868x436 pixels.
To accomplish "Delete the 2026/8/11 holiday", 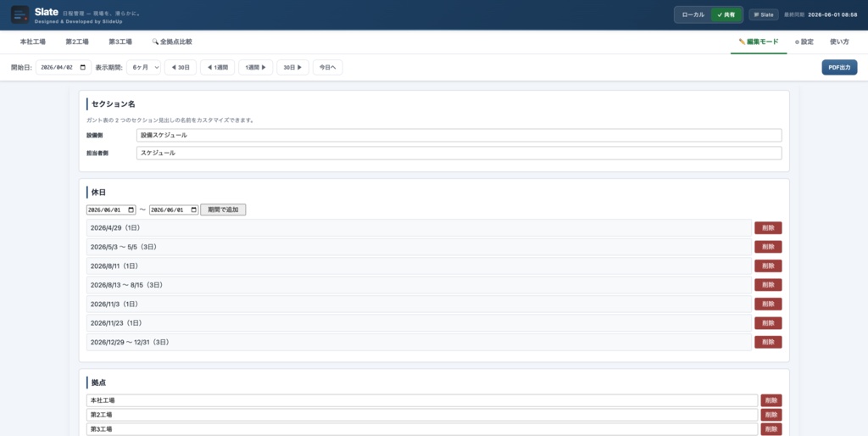I will pyautogui.click(x=768, y=266).
